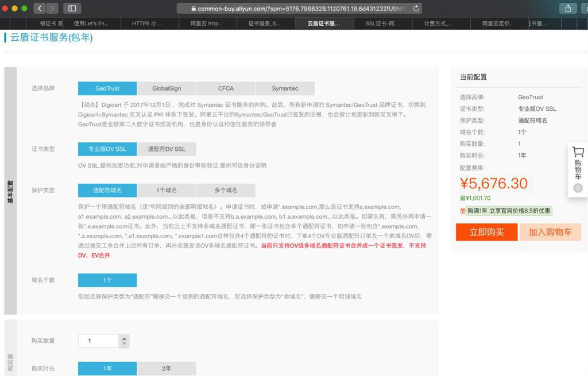Switch to the 使用Let's En... tab
Image resolution: width=588 pixels, height=376 pixels.
[91, 23]
